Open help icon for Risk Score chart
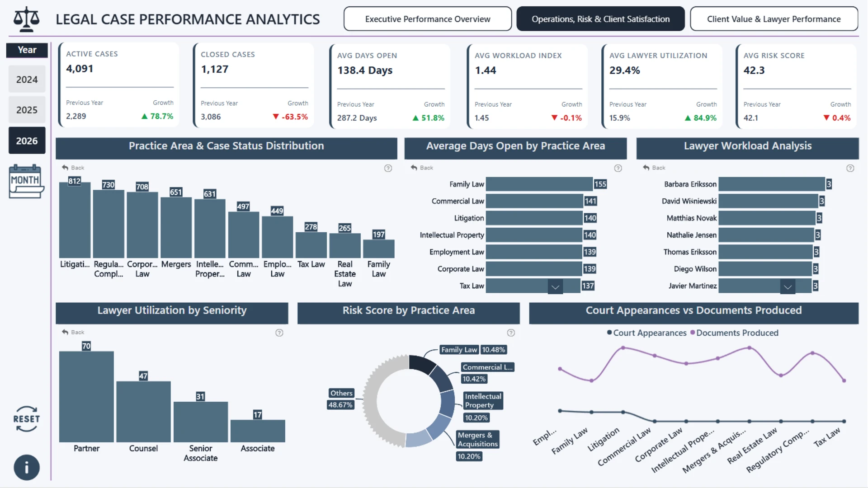This screenshot has width=868, height=488. click(x=511, y=333)
